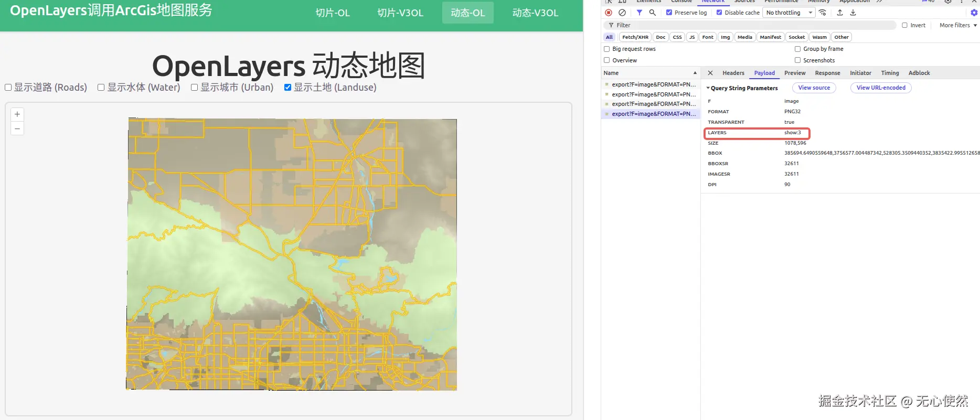Stop recording the network log
Image resolution: width=980 pixels, height=420 pixels.
coord(609,13)
